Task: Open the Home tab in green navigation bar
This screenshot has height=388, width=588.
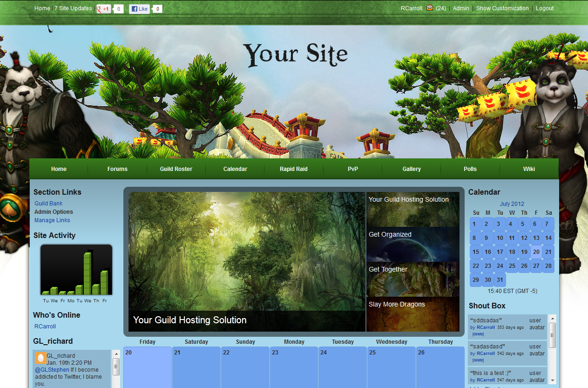Action: pos(59,169)
